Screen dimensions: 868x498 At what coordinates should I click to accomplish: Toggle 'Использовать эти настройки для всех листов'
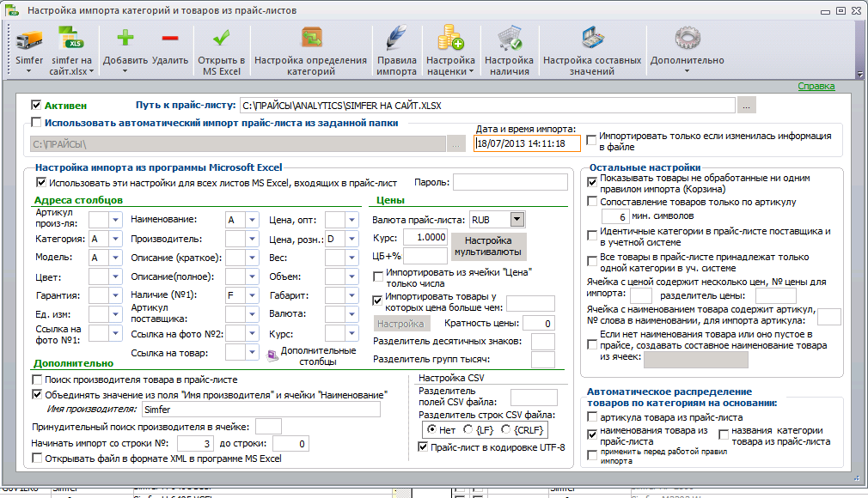click(41, 182)
